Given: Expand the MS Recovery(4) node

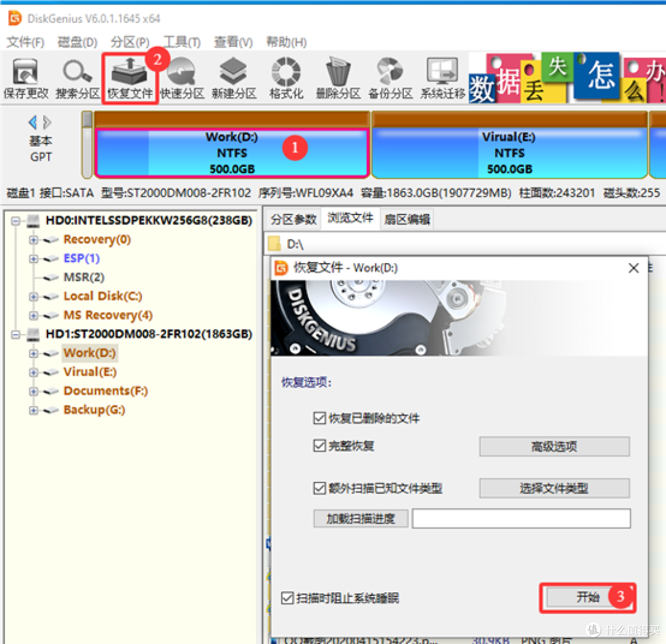Looking at the screenshot, I should tap(33, 316).
